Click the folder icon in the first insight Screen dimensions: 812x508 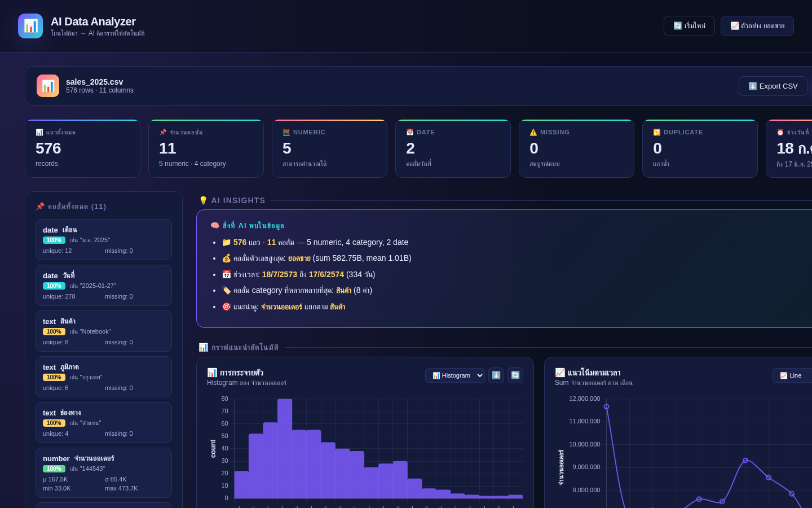(x=227, y=242)
